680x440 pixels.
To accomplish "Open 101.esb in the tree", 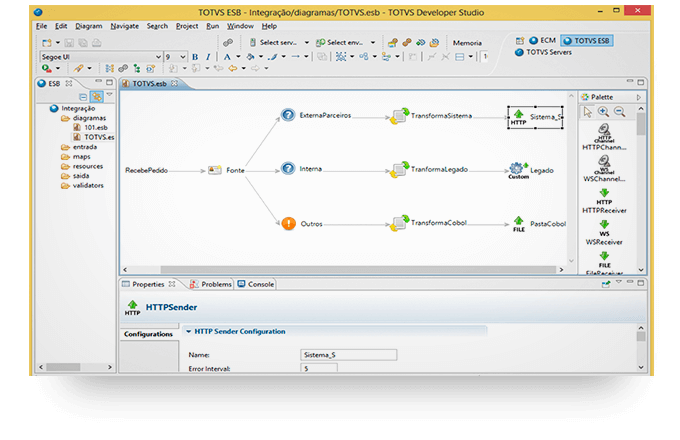I will point(91,127).
